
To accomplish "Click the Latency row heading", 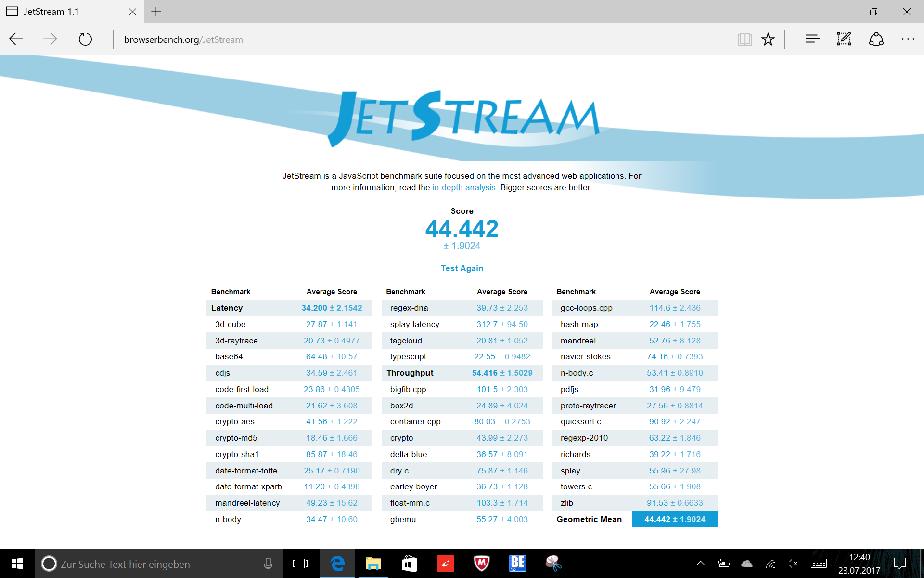I will point(227,308).
